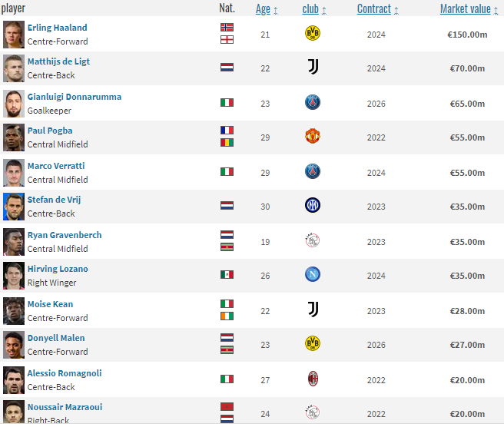504x427 pixels.
Task: Sort table by club column
Action: coord(310,9)
